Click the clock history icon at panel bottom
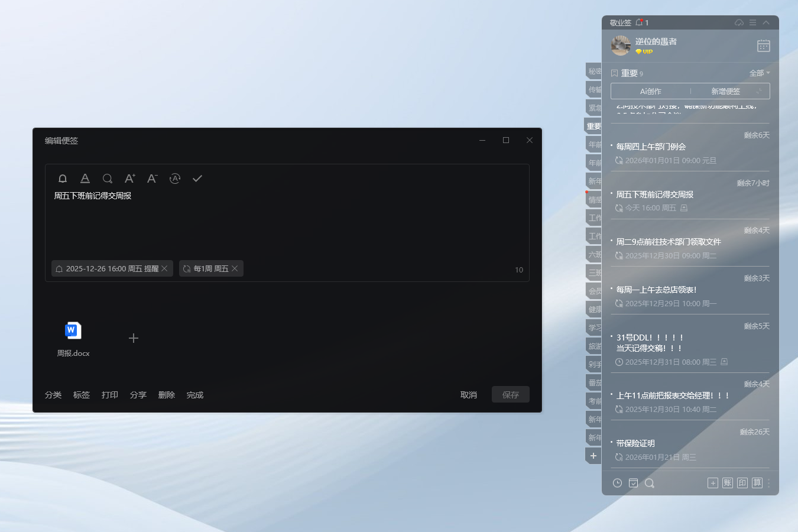The height and width of the screenshot is (532, 798). tap(617, 483)
